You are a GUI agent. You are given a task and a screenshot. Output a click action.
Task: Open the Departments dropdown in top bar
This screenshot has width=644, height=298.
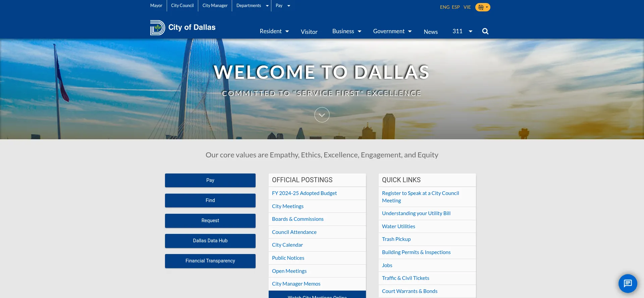coord(252,6)
